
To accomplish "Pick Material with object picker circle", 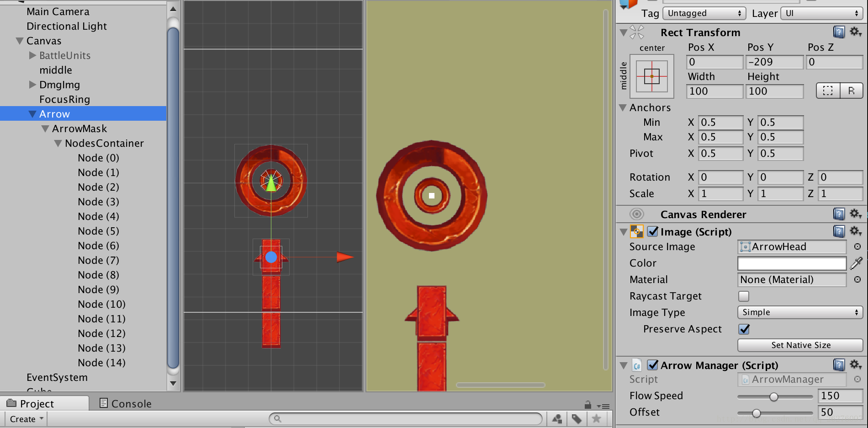I will pos(857,279).
